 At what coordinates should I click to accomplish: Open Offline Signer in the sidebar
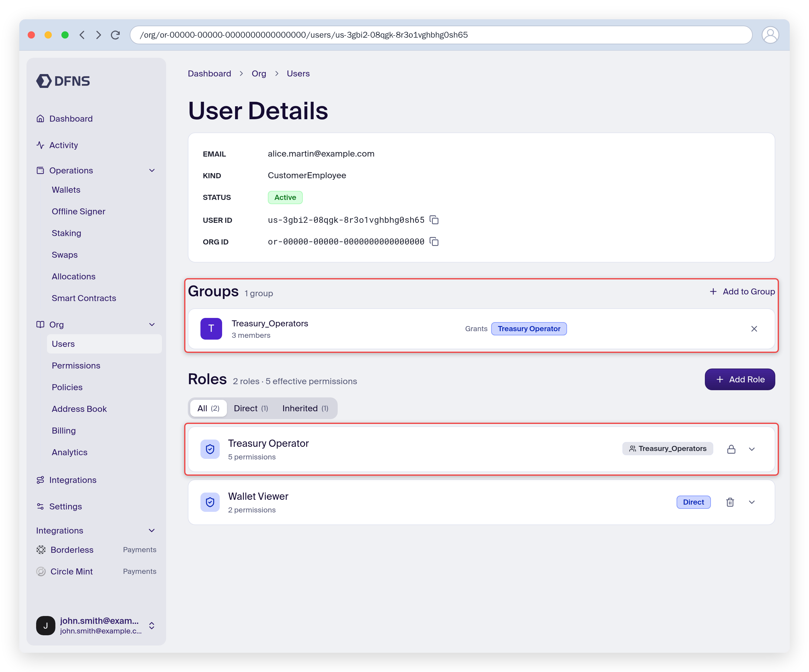(x=79, y=212)
